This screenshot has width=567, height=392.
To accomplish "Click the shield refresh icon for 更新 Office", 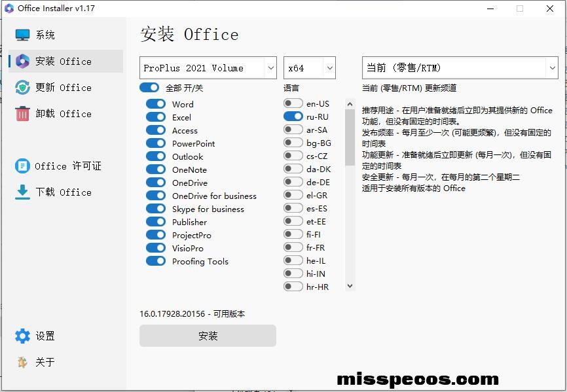I will pos(22,88).
